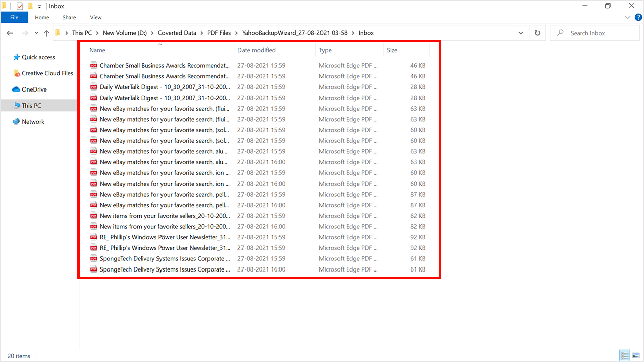Open the File ribbon tab
This screenshot has width=644, height=362.
pyautogui.click(x=14, y=17)
